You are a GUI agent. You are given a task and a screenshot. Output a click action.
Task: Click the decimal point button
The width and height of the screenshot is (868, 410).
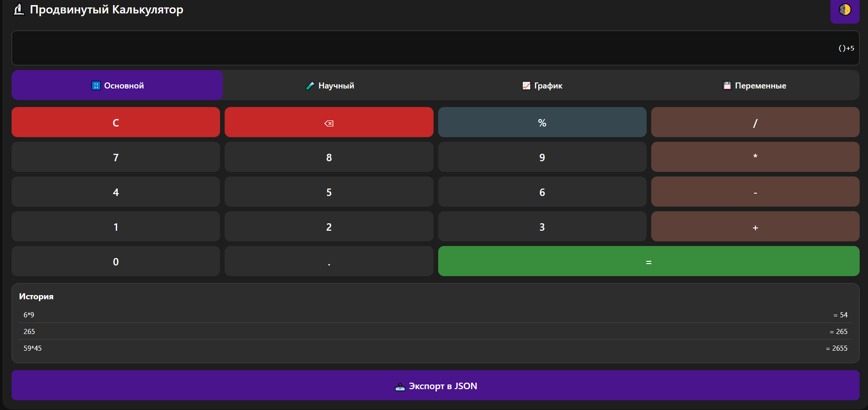pos(329,261)
